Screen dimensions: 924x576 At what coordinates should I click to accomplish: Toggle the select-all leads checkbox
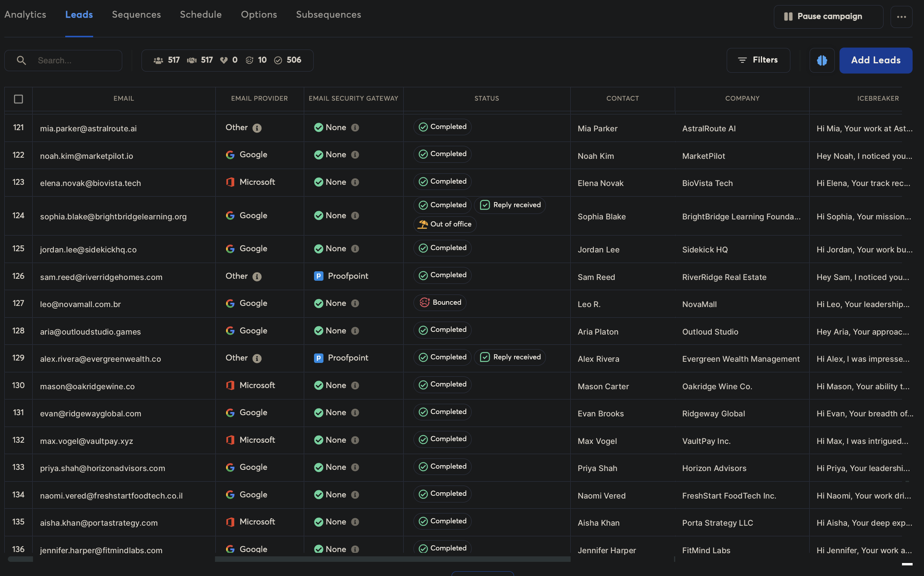coord(18,99)
